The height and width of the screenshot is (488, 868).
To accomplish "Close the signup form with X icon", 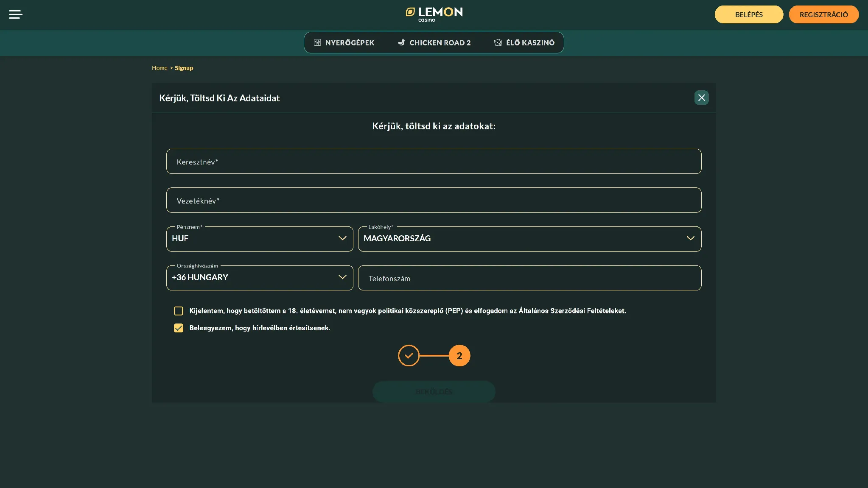I will click(701, 98).
